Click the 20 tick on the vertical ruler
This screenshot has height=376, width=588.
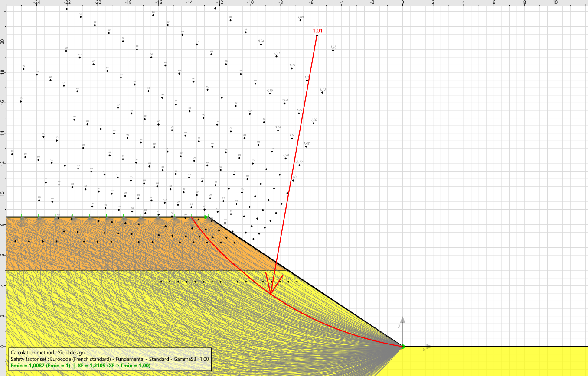point(3,42)
